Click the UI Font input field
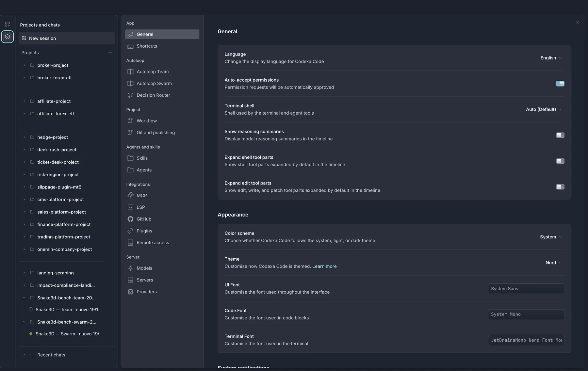Screen dimensions: 588x371 click(x=526, y=288)
